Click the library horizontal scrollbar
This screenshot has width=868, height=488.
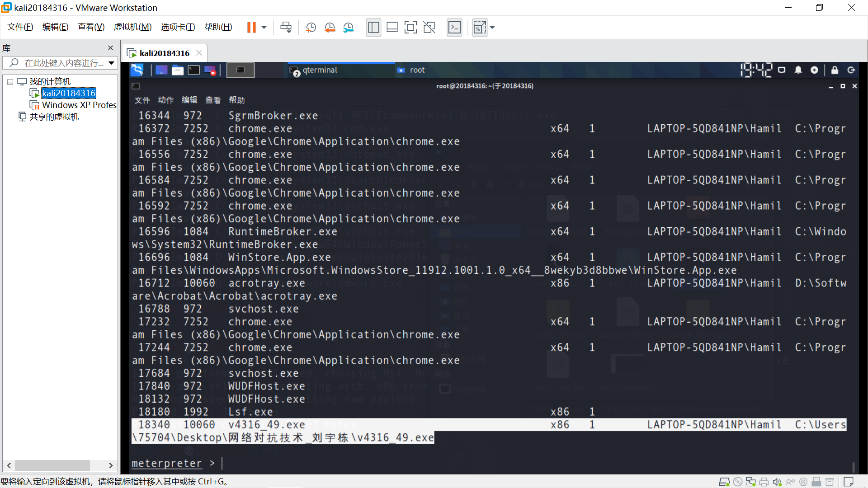coord(52,465)
